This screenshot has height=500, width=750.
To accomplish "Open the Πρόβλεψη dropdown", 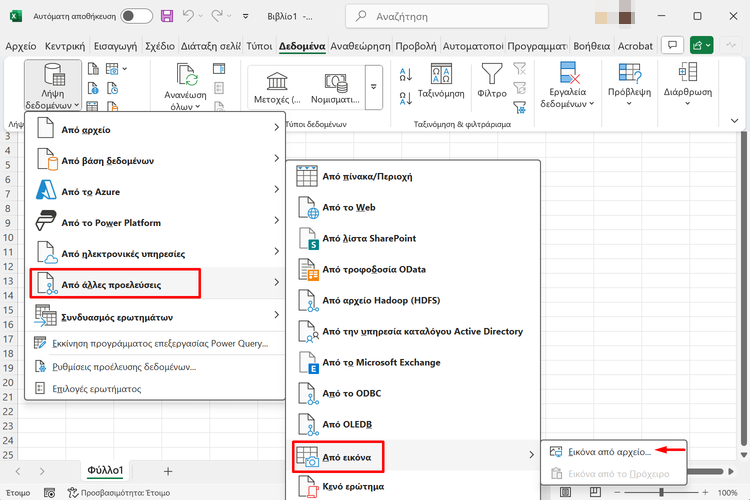I will (629, 85).
